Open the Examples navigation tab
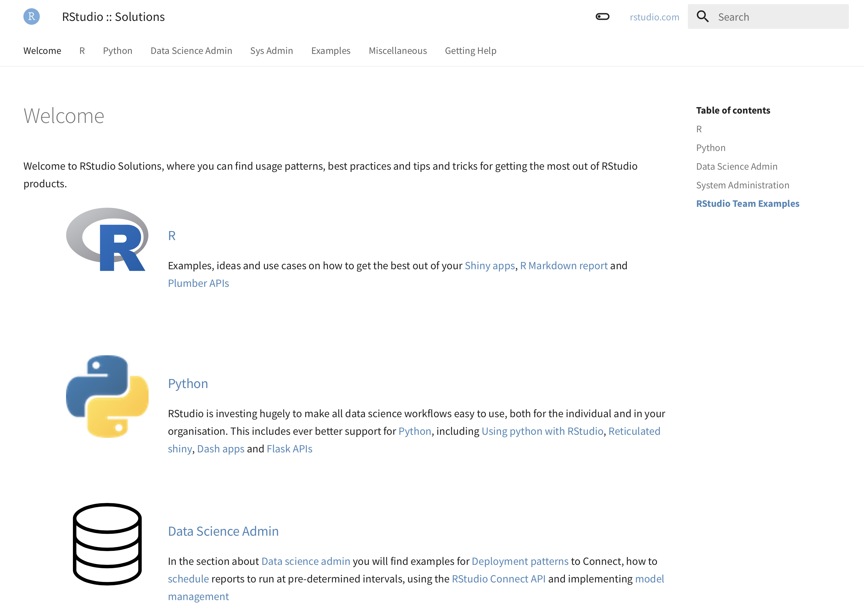The image size is (864, 616). click(330, 51)
